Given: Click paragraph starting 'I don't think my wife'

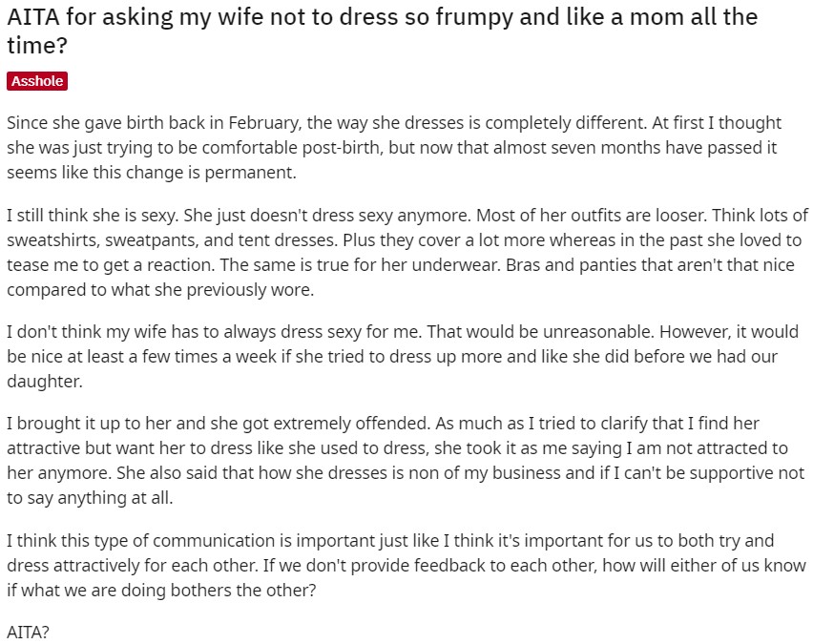Looking at the screenshot, I should [403, 356].
